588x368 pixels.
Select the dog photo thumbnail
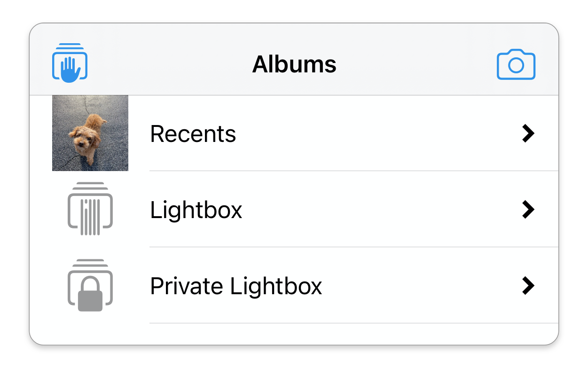tap(90, 133)
